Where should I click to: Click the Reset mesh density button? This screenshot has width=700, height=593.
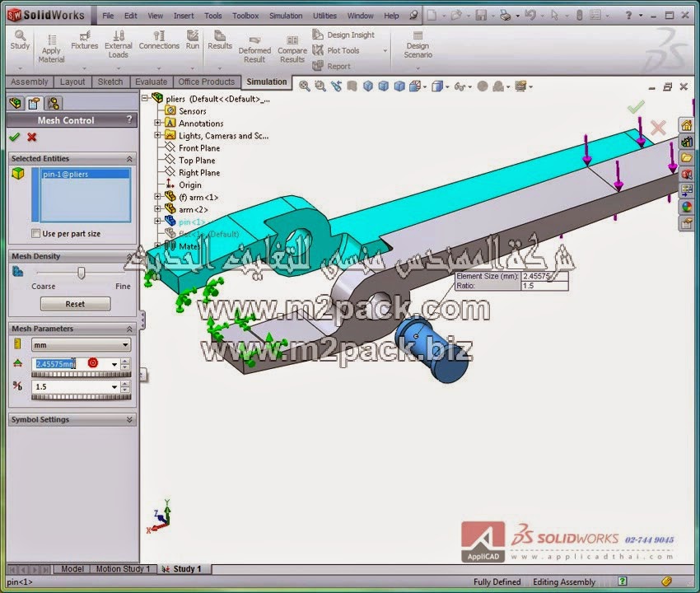click(x=76, y=304)
